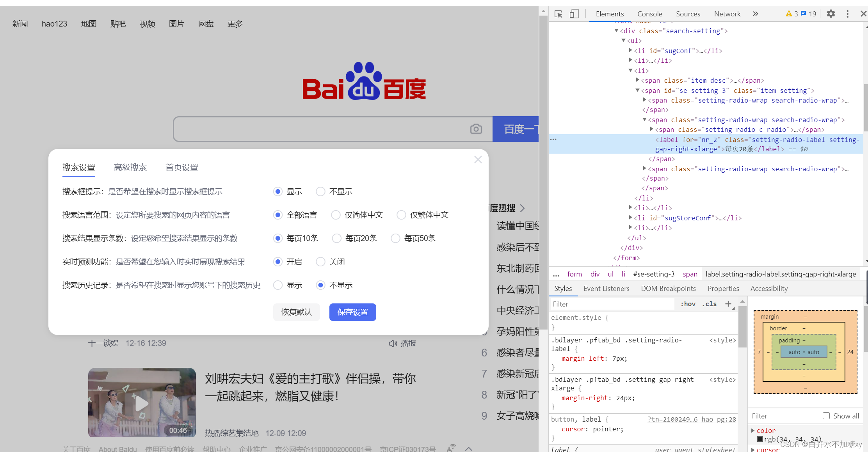868x452 pixels.
Task: Expand the color computed property
Action: (x=753, y=431)
